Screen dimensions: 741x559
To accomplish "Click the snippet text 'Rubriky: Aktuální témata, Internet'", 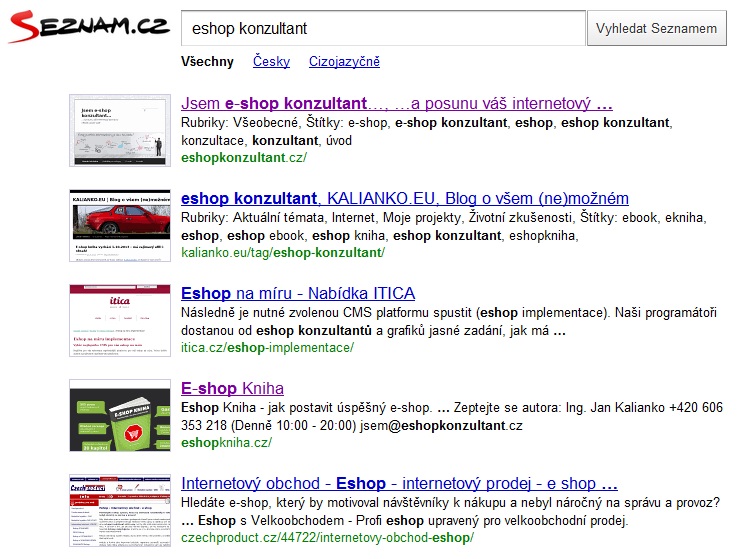I will click(279, 218).
